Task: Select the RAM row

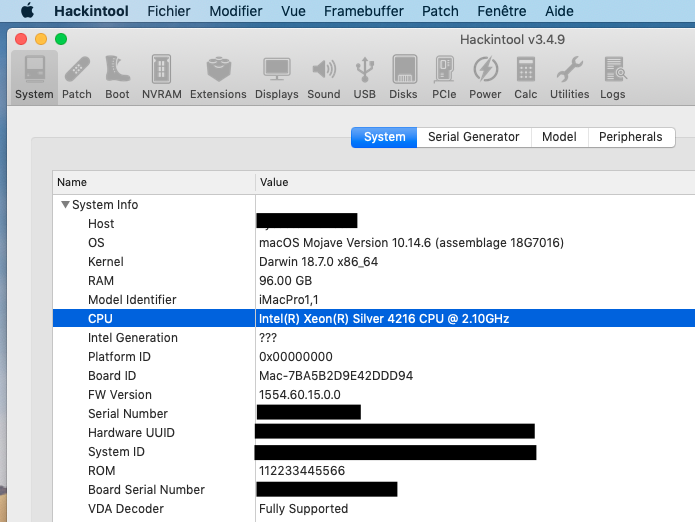Action: tap(374, 280)
